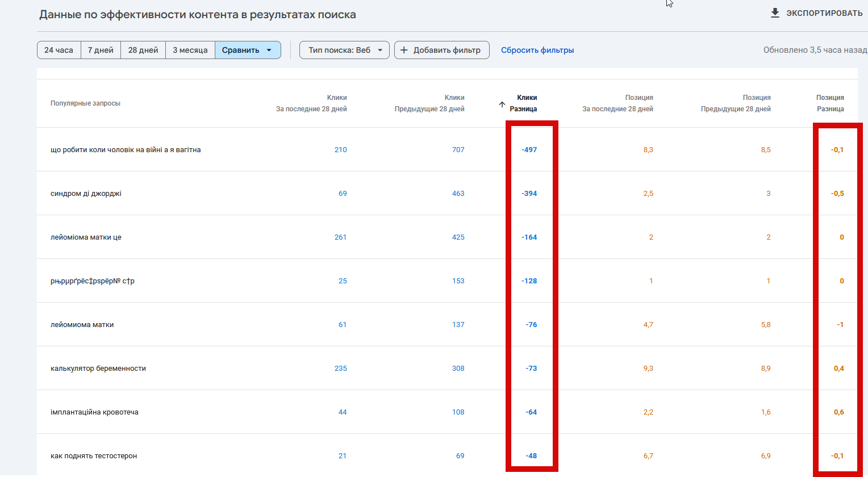Choose the 28 дней date range
This screenshot has height=477, width=868.
143,50
